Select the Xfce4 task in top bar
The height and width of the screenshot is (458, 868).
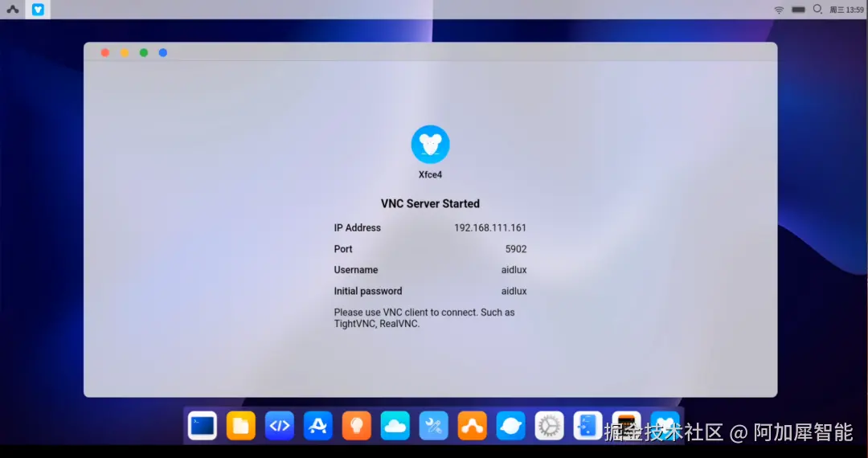(38, 10)
